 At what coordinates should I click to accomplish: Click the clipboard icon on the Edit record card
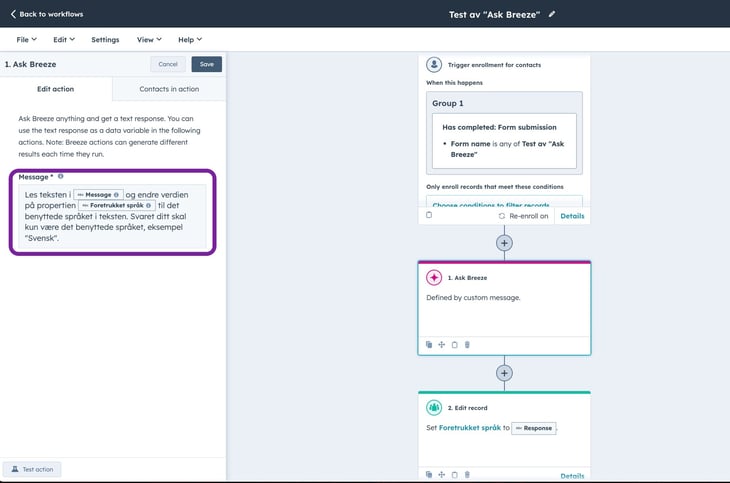pos(454,475)
